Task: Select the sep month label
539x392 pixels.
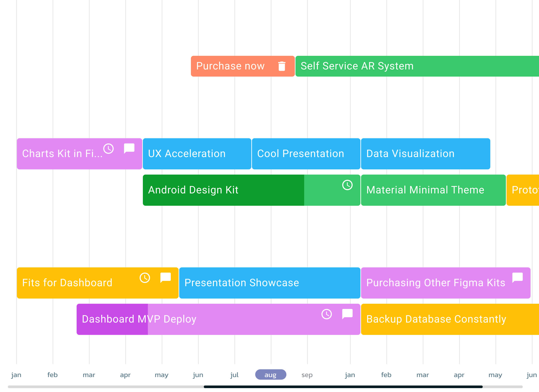Action: tap(307, 375)
